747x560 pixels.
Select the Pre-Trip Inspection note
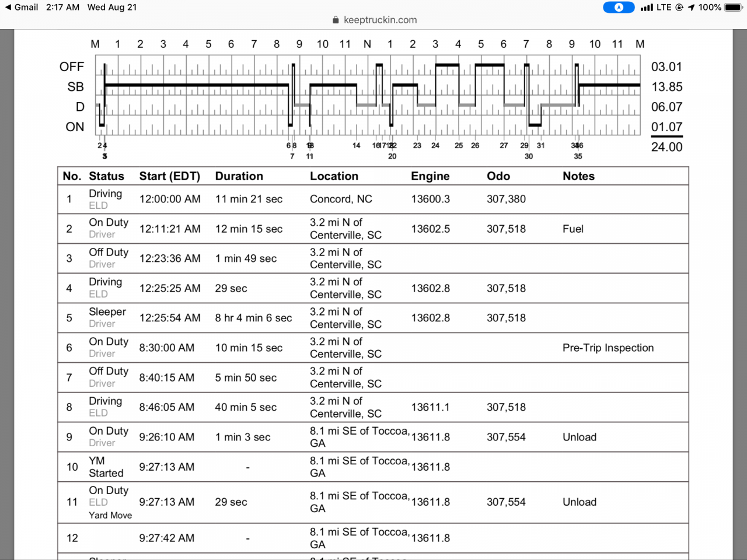pos(608,348)
